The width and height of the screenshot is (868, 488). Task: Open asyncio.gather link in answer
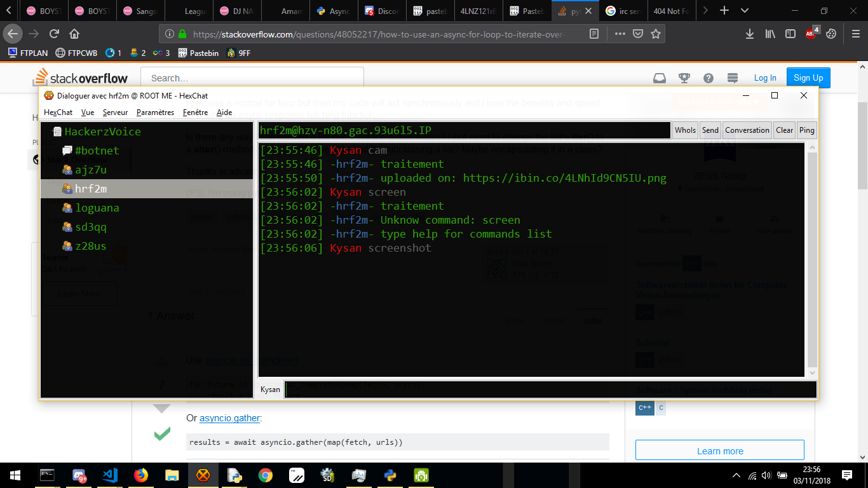231,418
